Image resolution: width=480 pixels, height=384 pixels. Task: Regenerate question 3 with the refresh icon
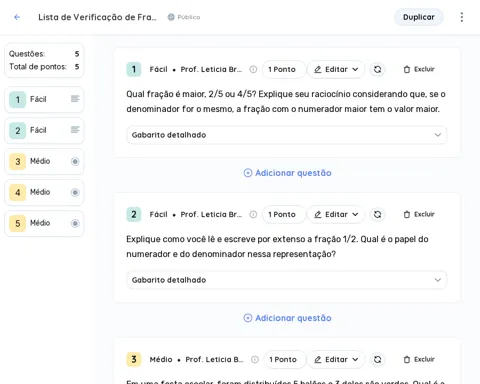tap(377, 359)
